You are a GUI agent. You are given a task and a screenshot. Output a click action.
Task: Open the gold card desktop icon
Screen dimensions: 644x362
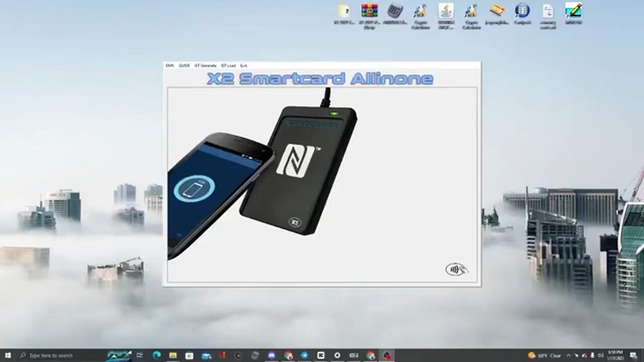tap(497, 14)
